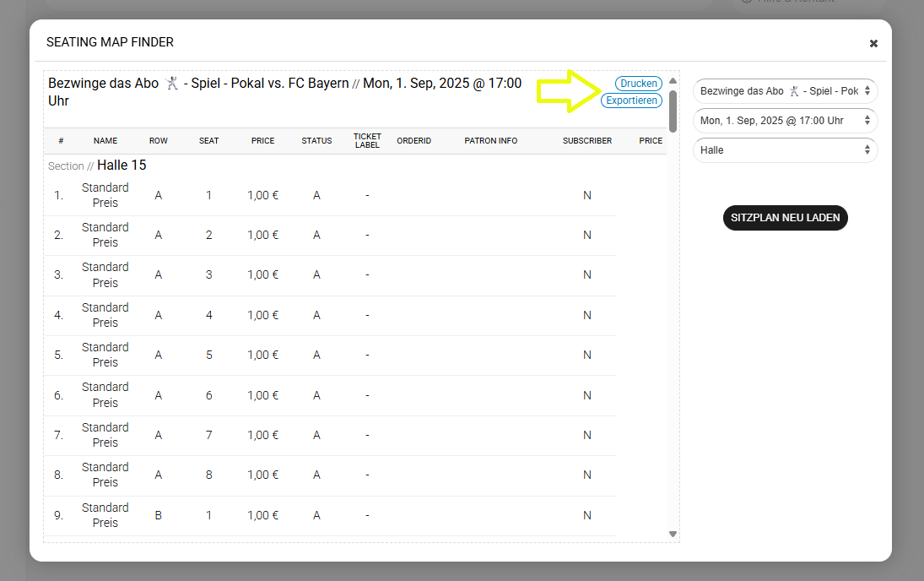Open the date dropdown showing Mon, 1. Sep, 2025
Image resolution: width=924 pixels, height=581 pixels.
785,121
